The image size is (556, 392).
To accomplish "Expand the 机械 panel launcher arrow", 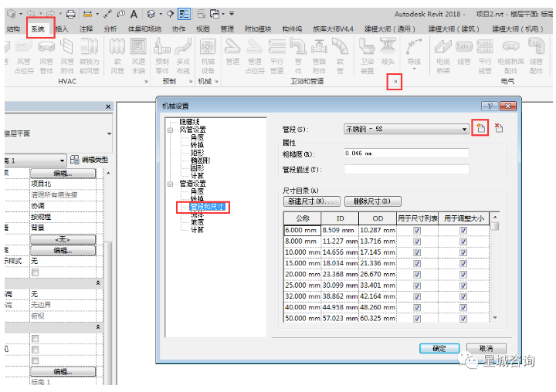I will point(216,82).
